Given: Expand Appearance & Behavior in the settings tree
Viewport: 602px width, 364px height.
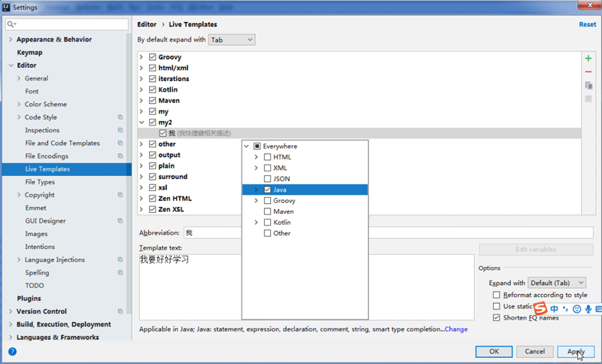Looking at the screenshot, I should click(x=10, y=40).
